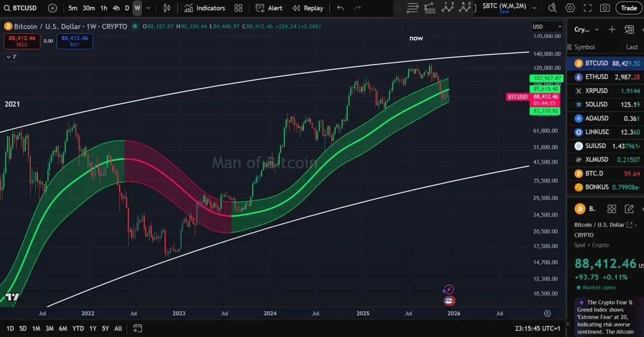Expand the collapsed indicators legend showing 7

pyautogui.click(x=11, y=57)
